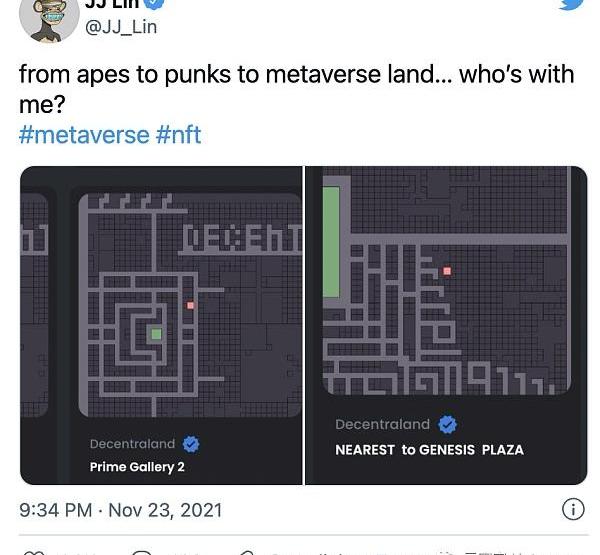The image size is (600, 555).
Task: Click the tweet info circle icon
Action: 573,509
